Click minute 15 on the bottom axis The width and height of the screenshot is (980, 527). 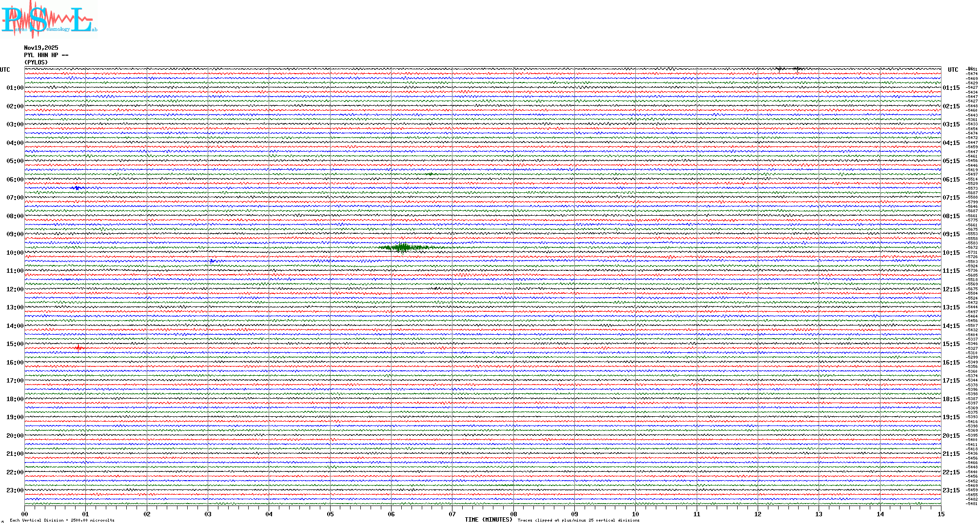click(x=941, y=514)
